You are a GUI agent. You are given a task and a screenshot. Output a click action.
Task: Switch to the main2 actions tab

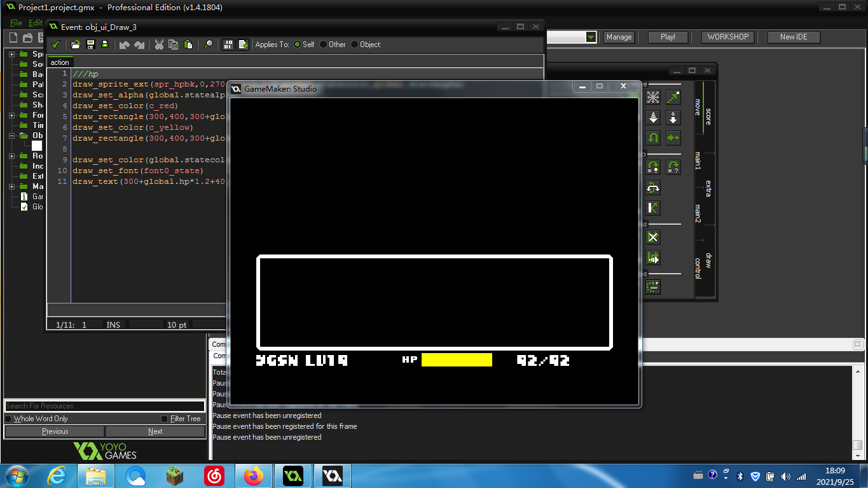click(x=698, y=213)
